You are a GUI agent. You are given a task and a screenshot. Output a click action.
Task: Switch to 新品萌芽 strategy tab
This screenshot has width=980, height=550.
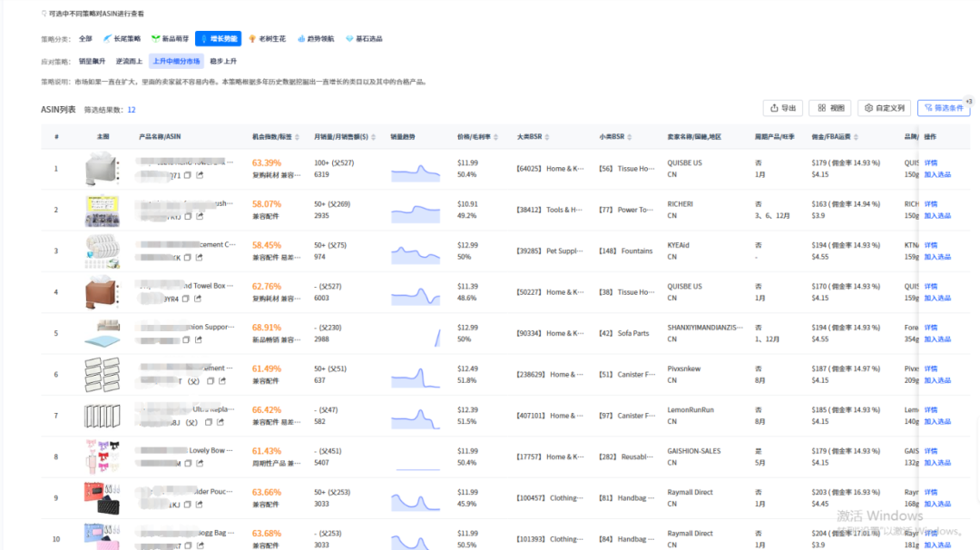point(170,39)
